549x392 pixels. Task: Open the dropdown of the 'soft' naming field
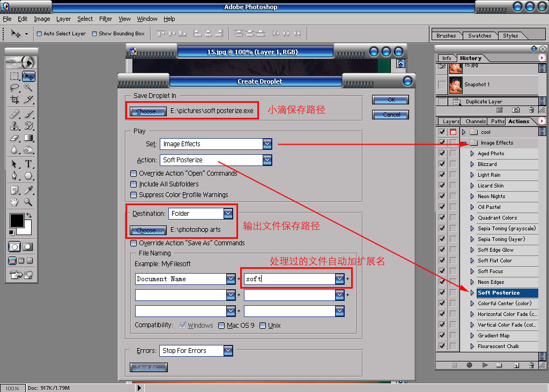click(x=339, y=279)
